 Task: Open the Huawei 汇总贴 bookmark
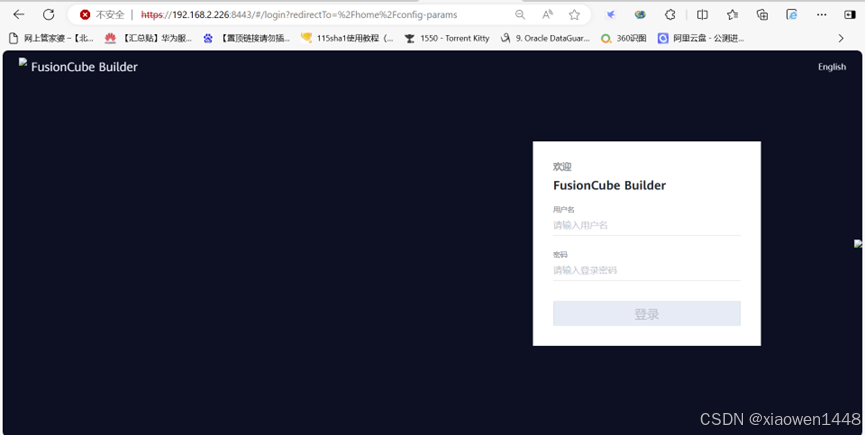click(148, 38)
